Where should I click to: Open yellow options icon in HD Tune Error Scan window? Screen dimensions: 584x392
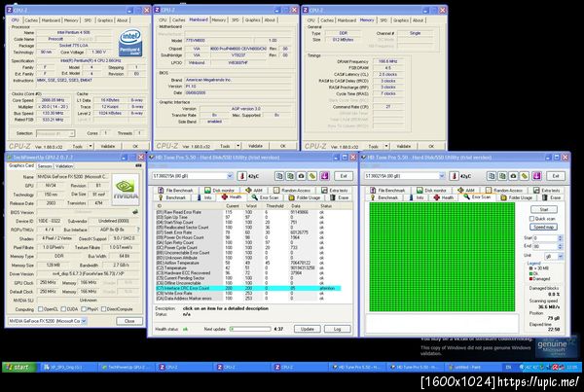point(525,176)
